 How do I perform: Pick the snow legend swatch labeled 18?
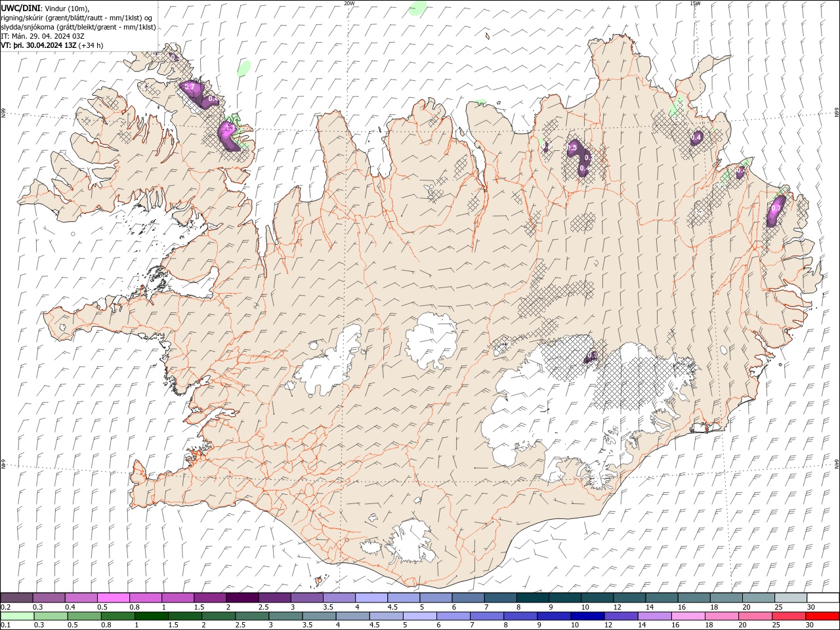tap(727, 597)
